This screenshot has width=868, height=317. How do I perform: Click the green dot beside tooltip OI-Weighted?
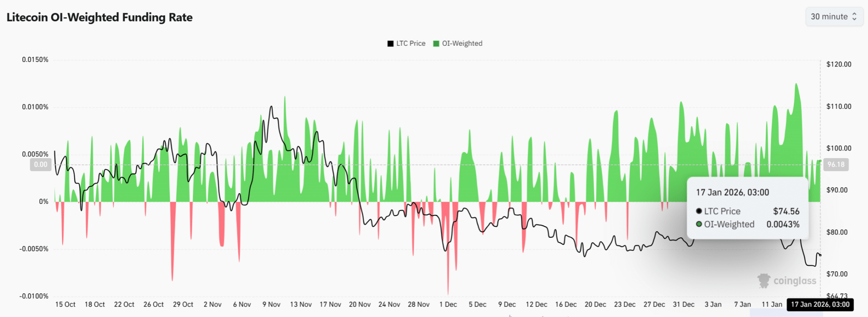(699, 224)
